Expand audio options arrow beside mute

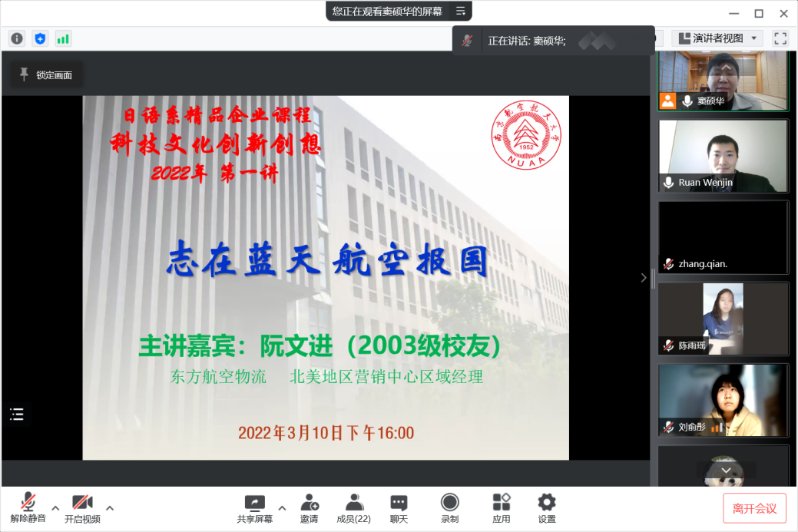[x=55, y=507]
